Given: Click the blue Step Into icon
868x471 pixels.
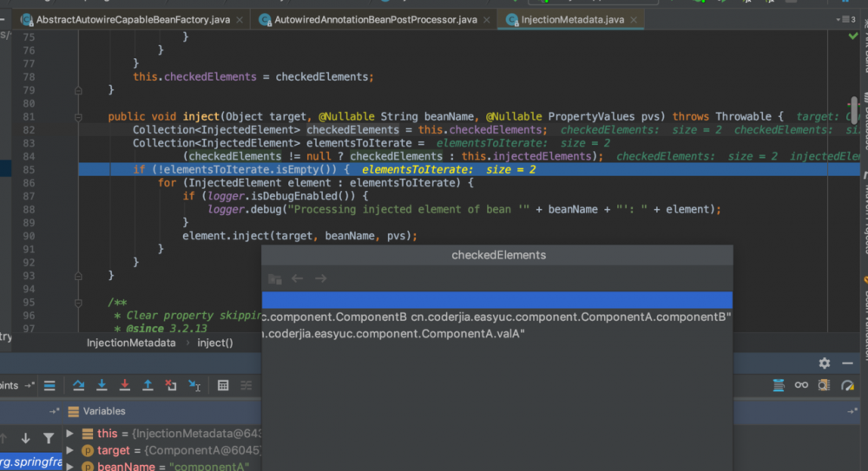Looking at the screenshot, I should (x=102, y=386).
